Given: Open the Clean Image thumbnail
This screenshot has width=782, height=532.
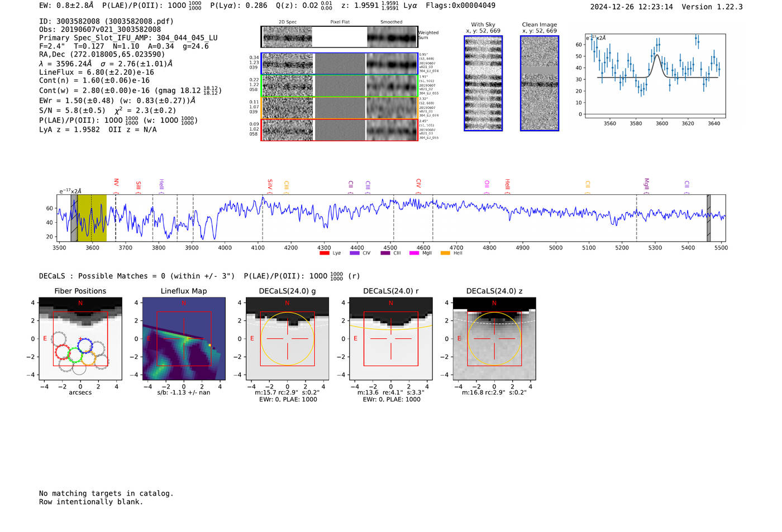Looking at the screenshot, I should coord(539,83).
